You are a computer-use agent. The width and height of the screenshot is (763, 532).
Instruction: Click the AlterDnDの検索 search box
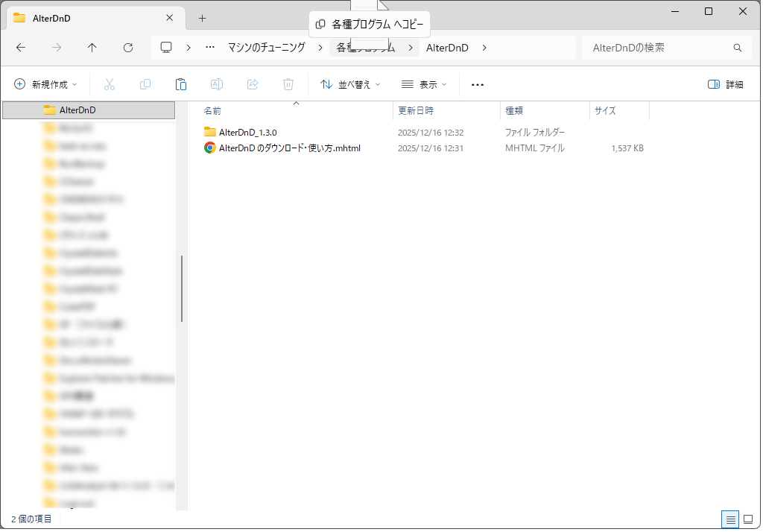659,48
